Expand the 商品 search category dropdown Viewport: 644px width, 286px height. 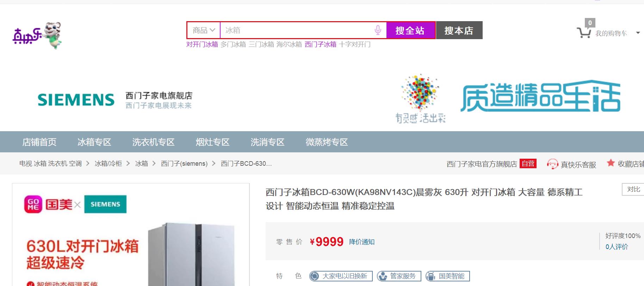click(204, 30)
